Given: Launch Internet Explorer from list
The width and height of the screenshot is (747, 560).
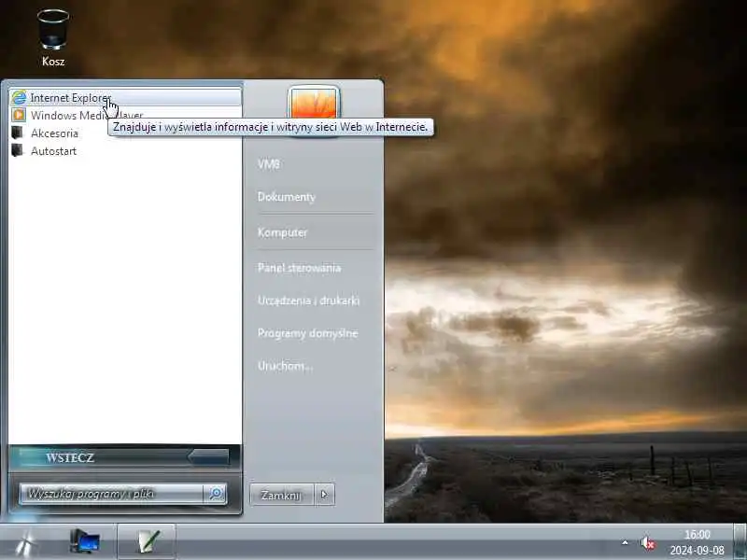Looking at the screenshot, I should click(x=125, y=98).
